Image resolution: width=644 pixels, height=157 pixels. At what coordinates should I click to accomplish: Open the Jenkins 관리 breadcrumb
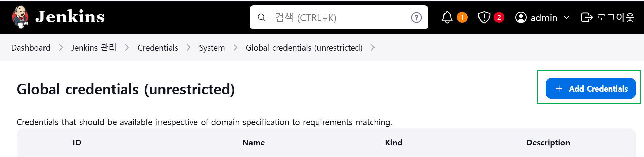[x=94, y=48]
